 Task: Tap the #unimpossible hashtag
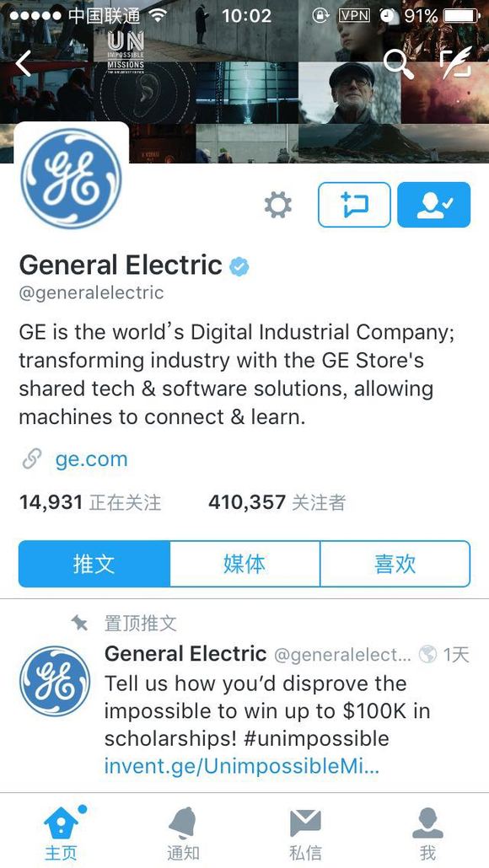pos(316,739)
